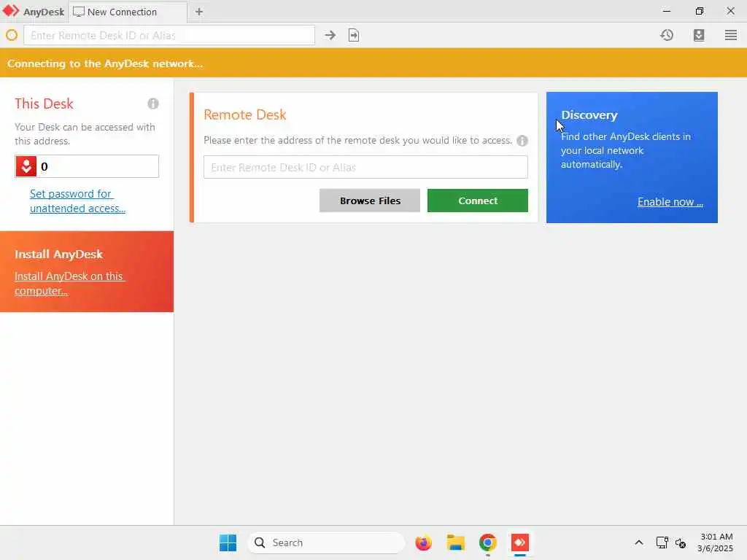This screenshot has width=747, height=560.
Task: Click the Discovery heading
Action: (x=589, y=114)
